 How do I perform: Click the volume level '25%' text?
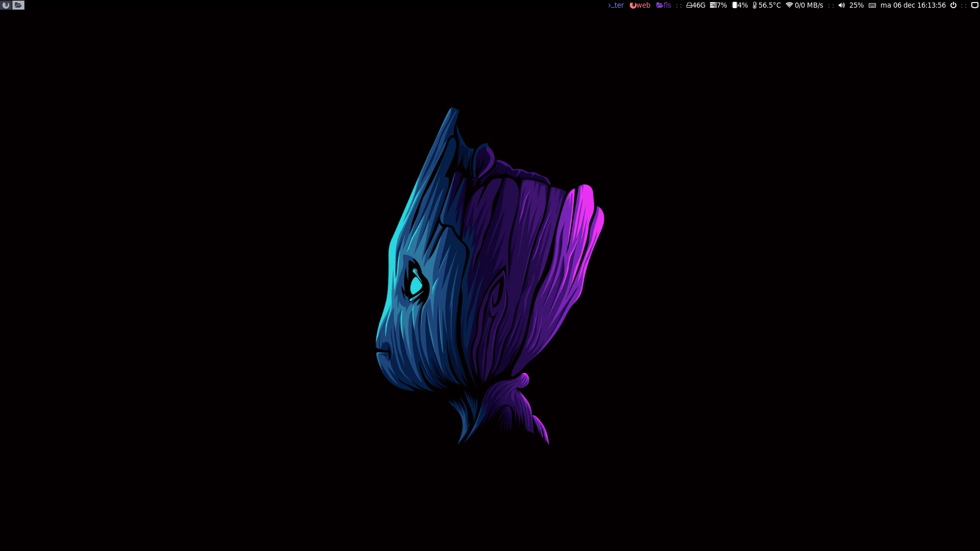856,5
